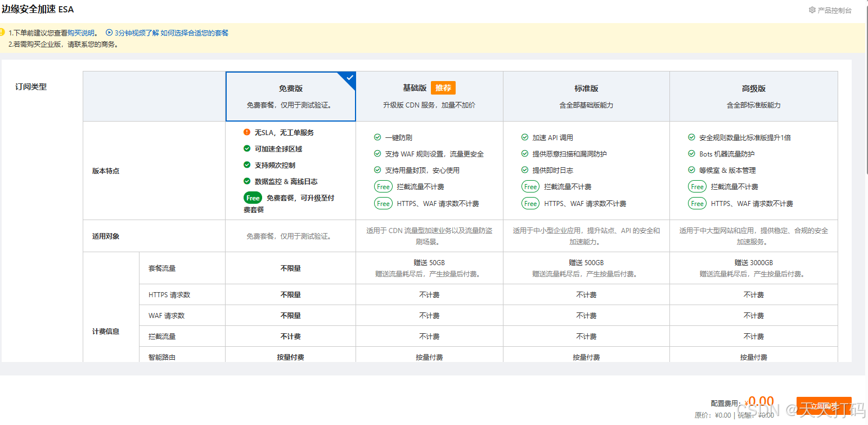Click the orange alert icon beside 无SLA

point(247,132)
